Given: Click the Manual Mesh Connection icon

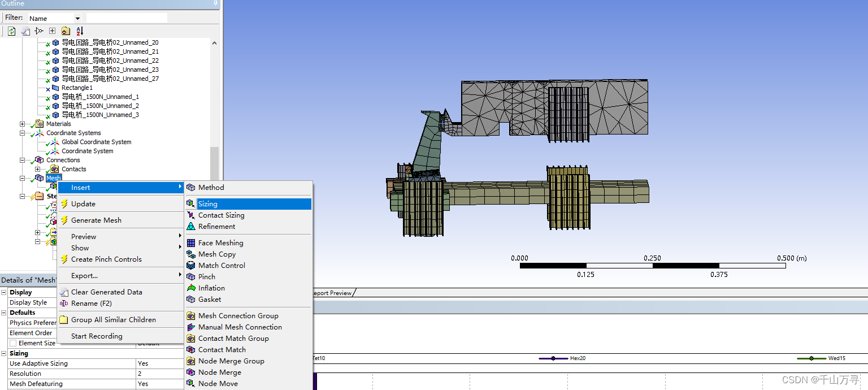Looking at the screenshot, I should (x=191, y=327).
